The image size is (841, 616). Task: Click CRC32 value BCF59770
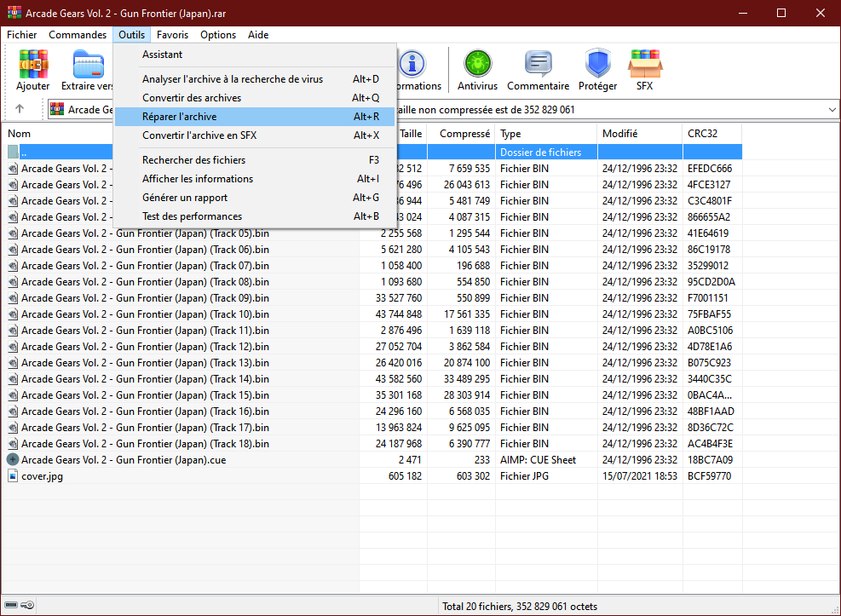click(709, 476)
